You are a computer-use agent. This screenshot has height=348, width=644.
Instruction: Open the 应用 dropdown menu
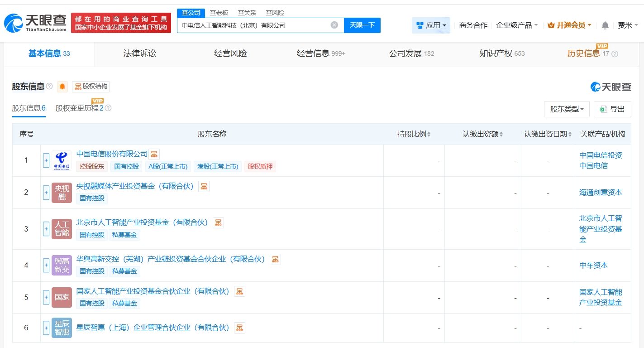point(431,25)
